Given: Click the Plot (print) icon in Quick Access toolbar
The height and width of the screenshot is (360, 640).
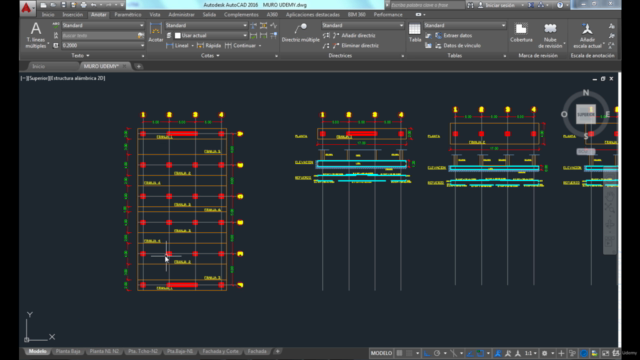Looking at the screenshot, I should point(83,5).
